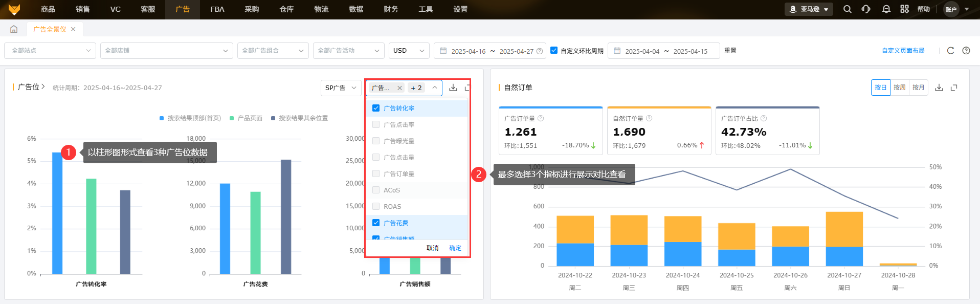Confirm metric selection with 确定

(455, 248)
